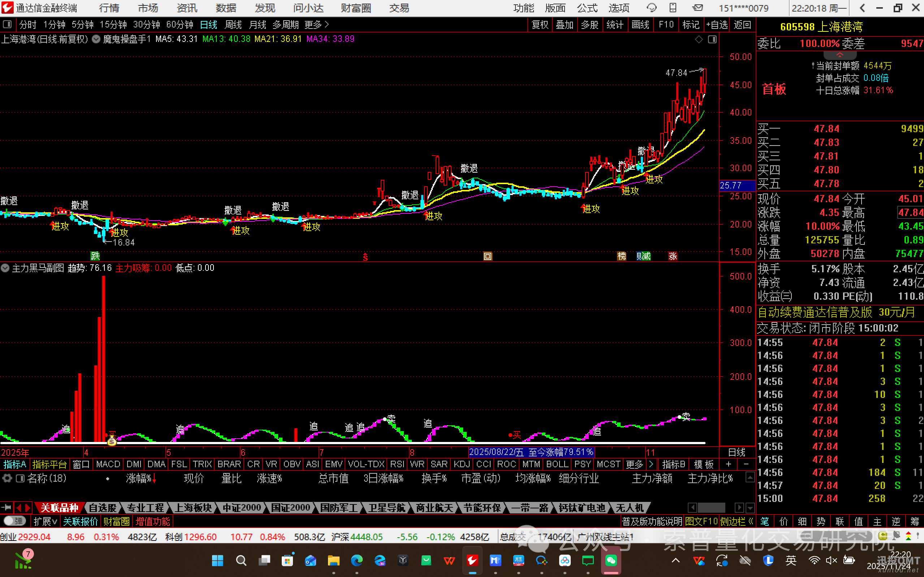
Task: Open WeChat from the Windows taskbar
Action: coord(611,560)
